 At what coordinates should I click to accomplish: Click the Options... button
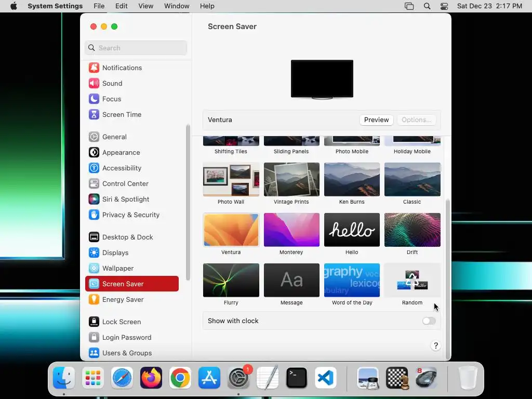(x=416, y=120)
